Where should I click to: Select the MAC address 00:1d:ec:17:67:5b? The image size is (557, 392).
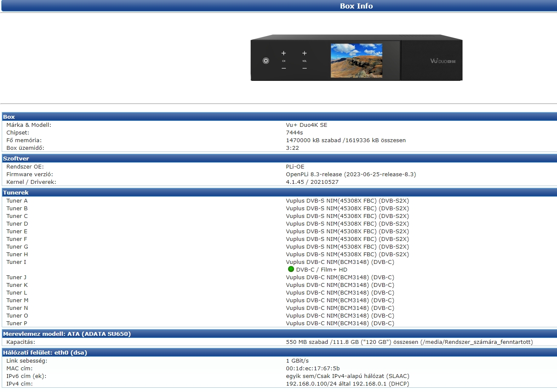pyautogui.click(x=313, y=369)
